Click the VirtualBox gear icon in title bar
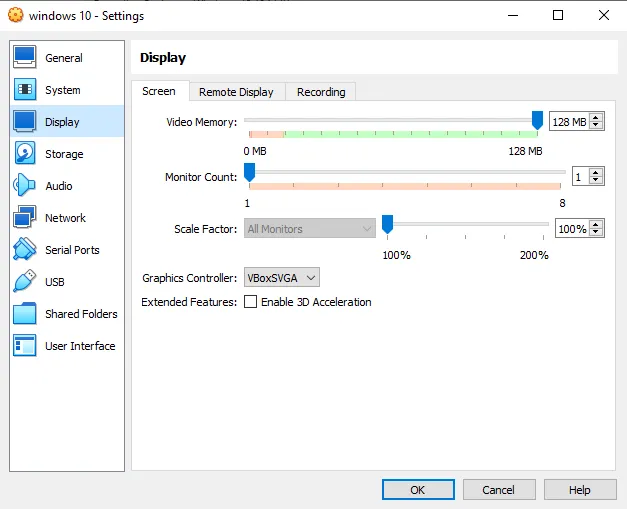627x509 pixels. coord(16,15)
